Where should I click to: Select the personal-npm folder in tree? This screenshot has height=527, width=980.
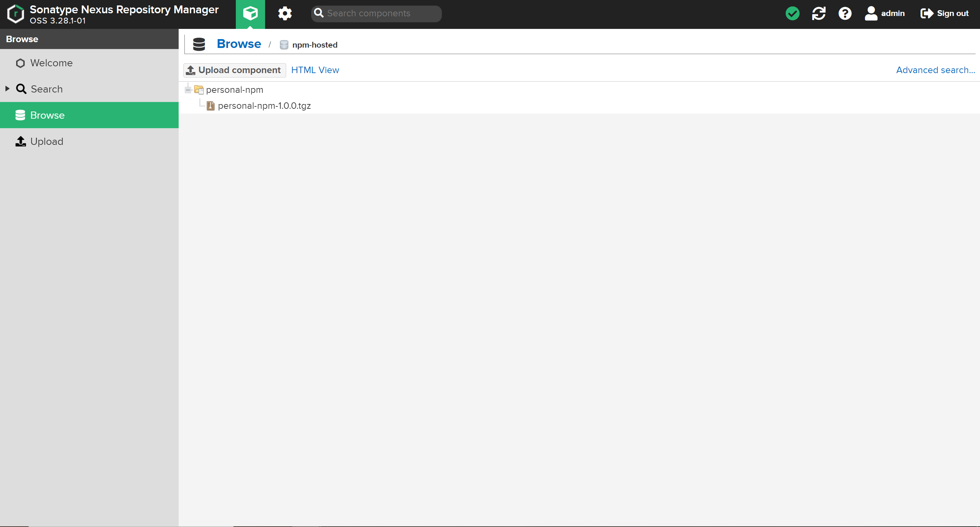(x=234, y=90)
